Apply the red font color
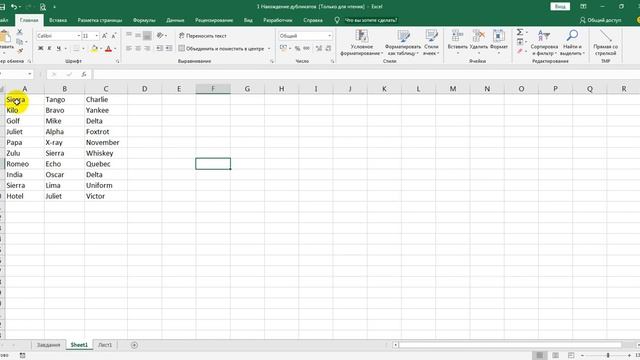The image size is (640, 360). [x=108, y=49]
